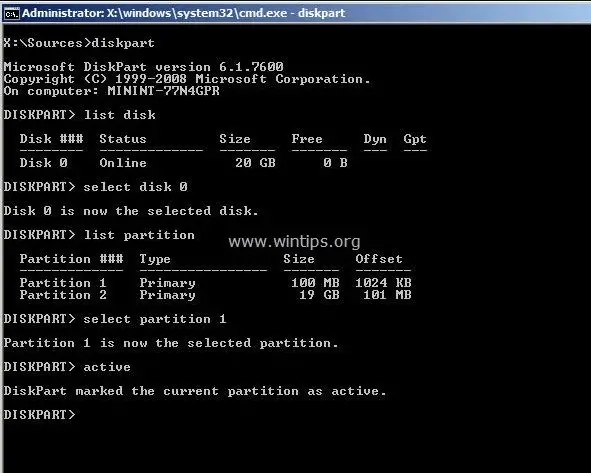591x473 pixels.
Task: Click the '100 MB' partition size
Action: (x=315, y=283)
